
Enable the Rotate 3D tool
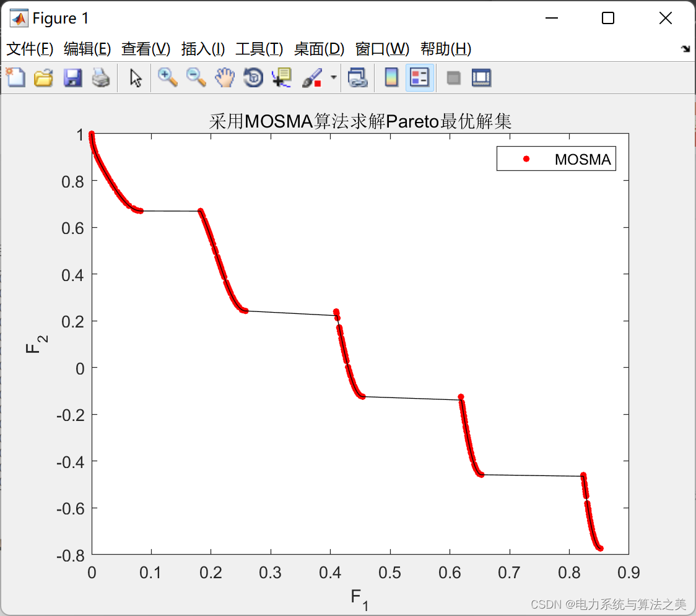coord(253,77)
